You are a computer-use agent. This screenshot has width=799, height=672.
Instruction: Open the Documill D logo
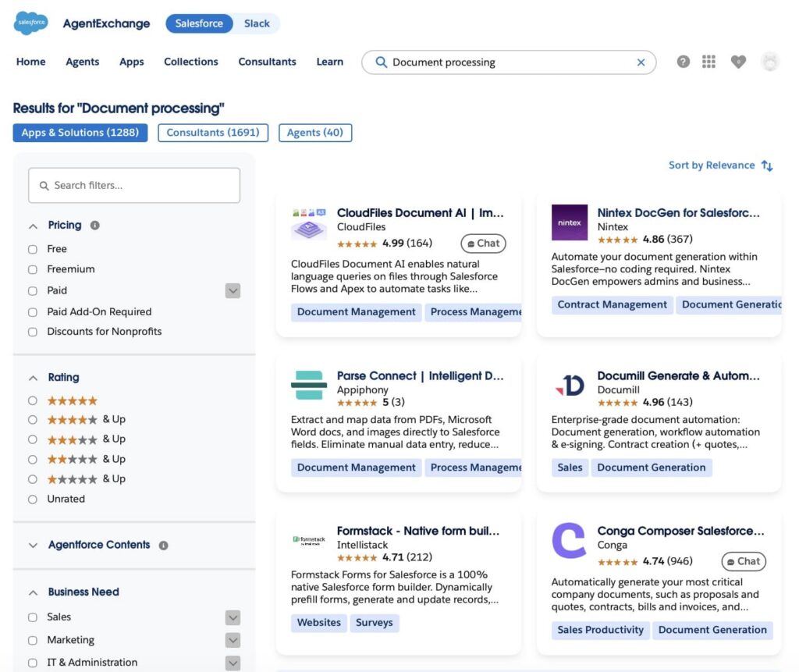pyautogui.click(x=570, y=386)
